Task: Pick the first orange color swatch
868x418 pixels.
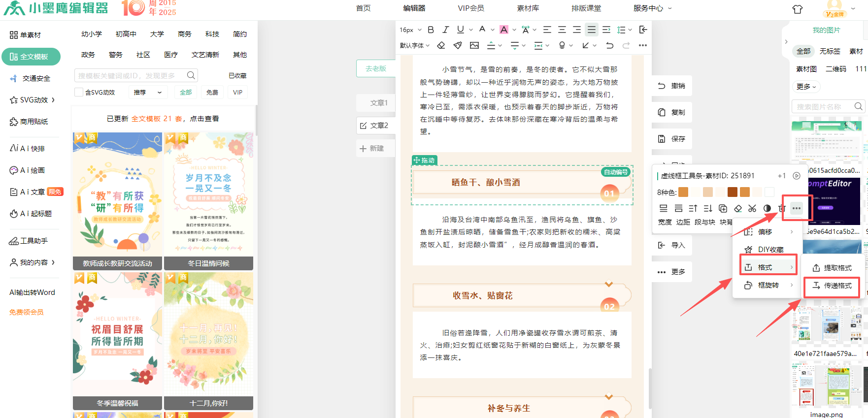Action: coord(683,192)
